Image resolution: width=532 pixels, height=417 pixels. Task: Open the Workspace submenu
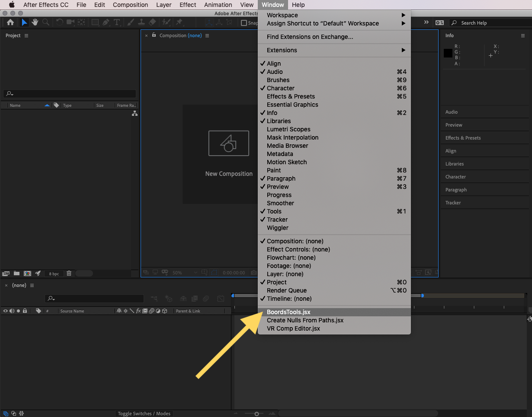click(x=334, y=15)
